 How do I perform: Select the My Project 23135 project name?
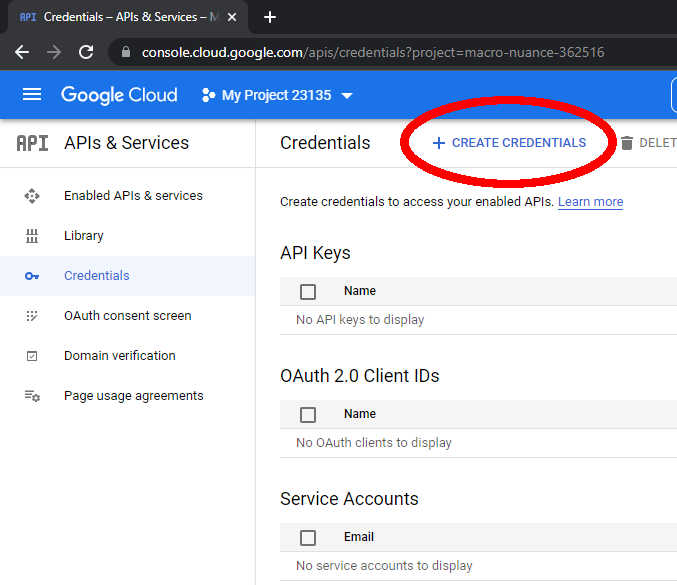point(276,95)
